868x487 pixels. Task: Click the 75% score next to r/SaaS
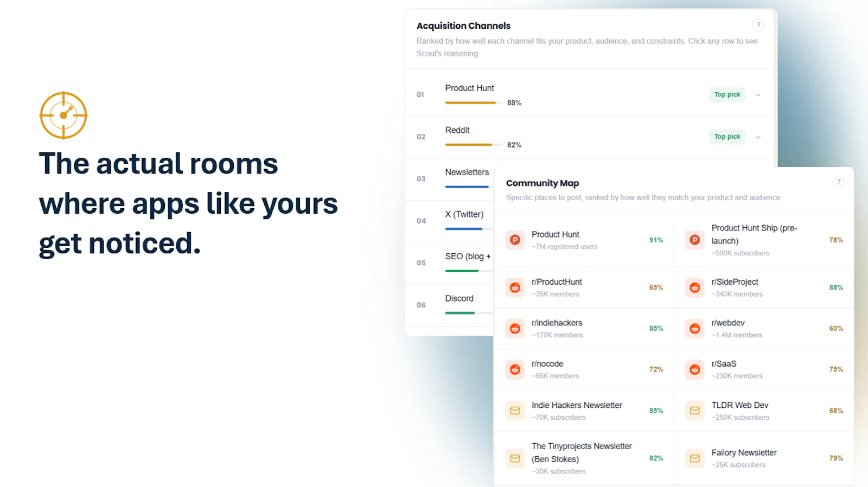(836, 369)
